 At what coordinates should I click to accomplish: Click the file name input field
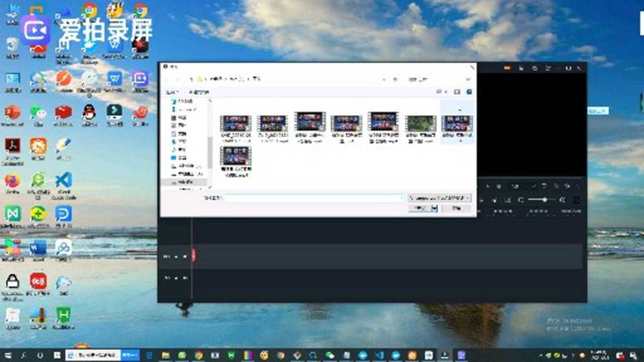tap(314, 198)
